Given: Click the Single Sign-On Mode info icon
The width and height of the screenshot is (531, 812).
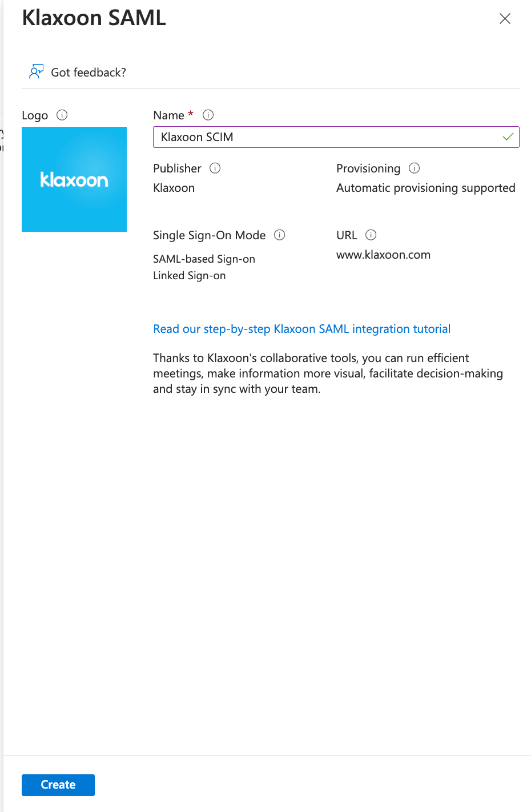Looking at the screenshot, I should coord(280,235).
